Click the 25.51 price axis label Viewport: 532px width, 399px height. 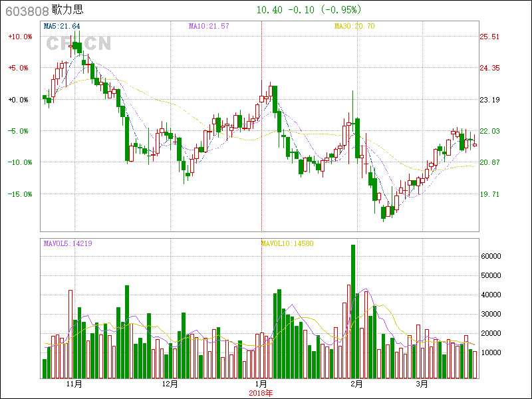click(x=490, y=37)
